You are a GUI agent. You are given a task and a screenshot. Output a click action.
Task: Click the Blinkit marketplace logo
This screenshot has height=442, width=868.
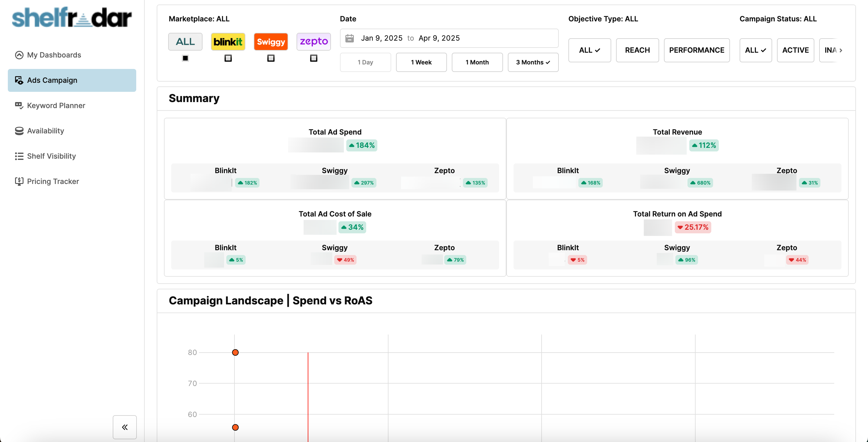coord(228,42)
